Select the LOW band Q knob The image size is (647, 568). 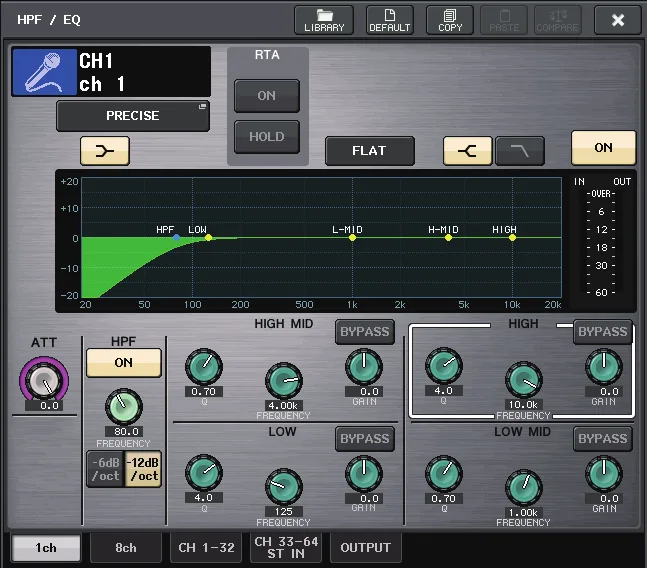pos(204,474)
